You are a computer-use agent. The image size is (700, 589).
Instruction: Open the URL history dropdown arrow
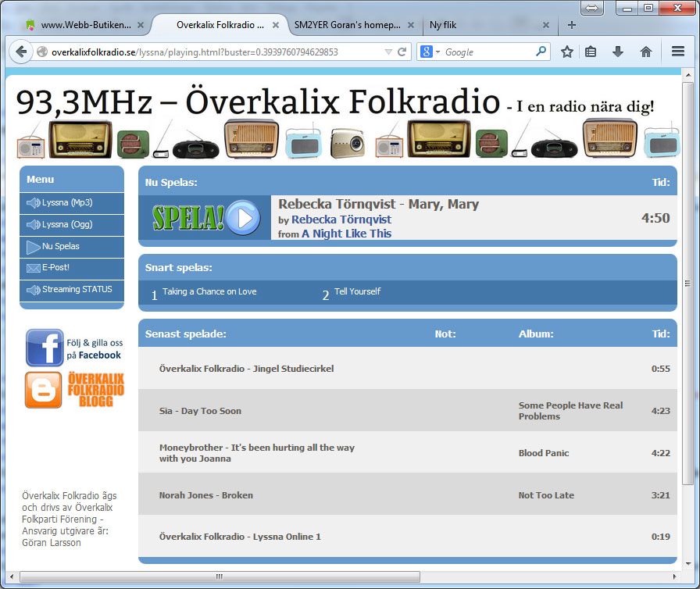click(388, 52)
